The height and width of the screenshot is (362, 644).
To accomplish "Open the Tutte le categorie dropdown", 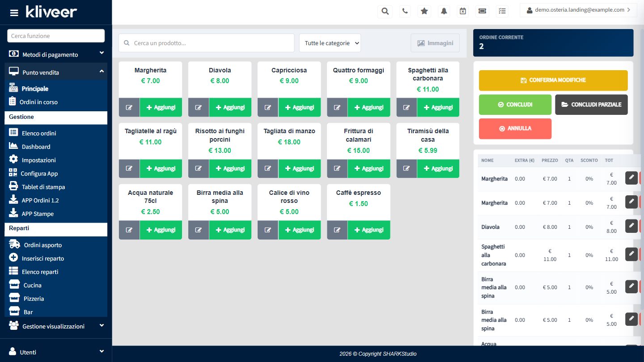I will point(330,43).
